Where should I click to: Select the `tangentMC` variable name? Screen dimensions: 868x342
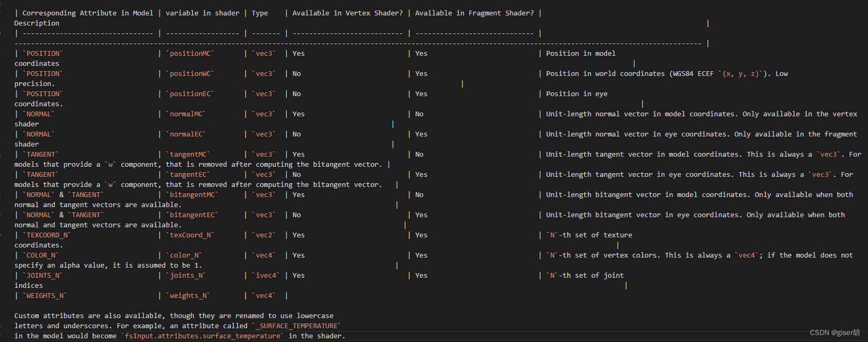pos(188,154)
